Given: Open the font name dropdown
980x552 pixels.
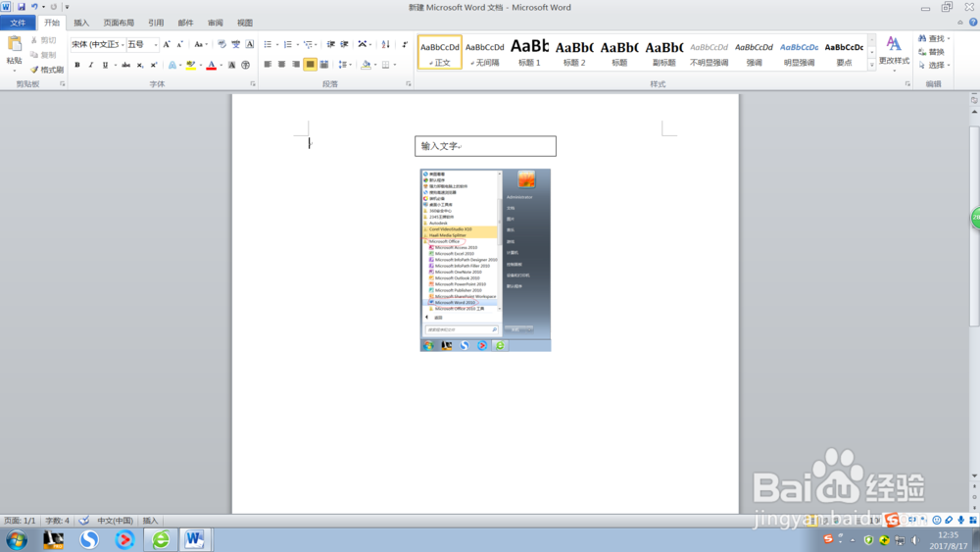Looking at the screenshot, I should [122, 44].
